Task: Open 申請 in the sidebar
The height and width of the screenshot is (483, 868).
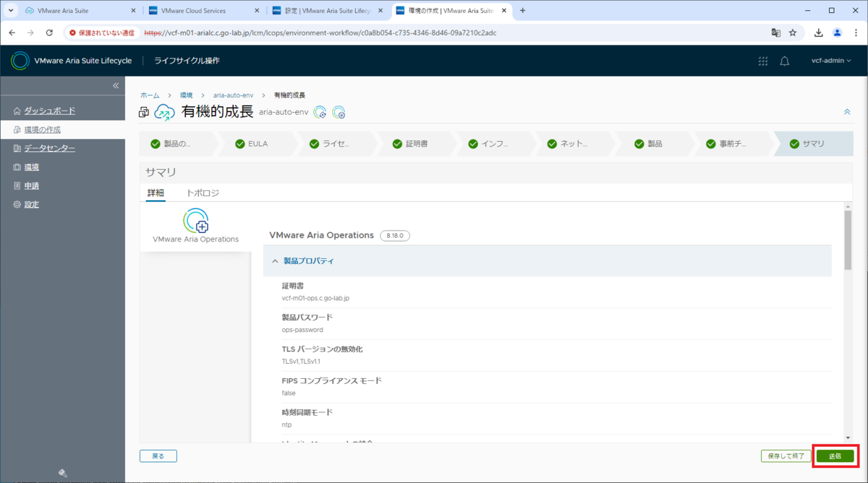Action: point(32,186)
